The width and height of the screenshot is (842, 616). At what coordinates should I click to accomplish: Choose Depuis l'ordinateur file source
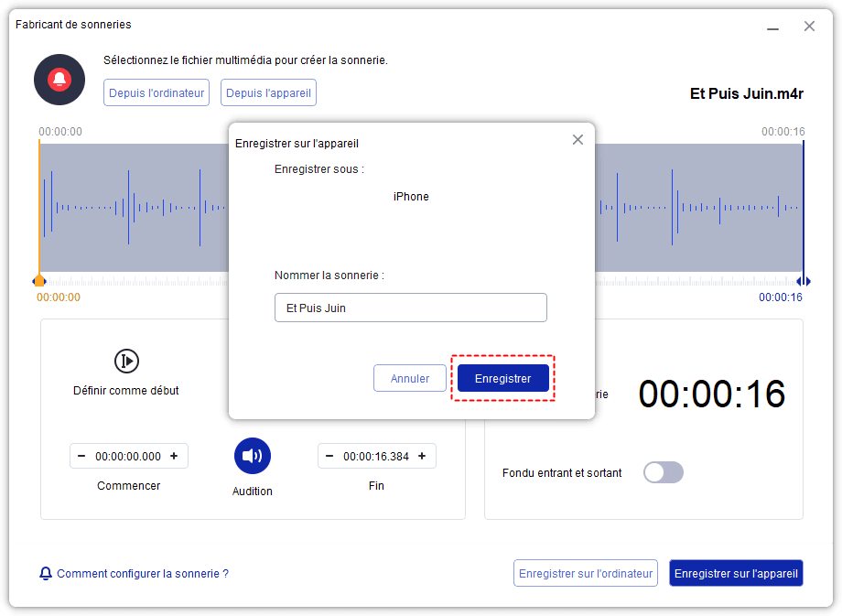coord(157,92)
